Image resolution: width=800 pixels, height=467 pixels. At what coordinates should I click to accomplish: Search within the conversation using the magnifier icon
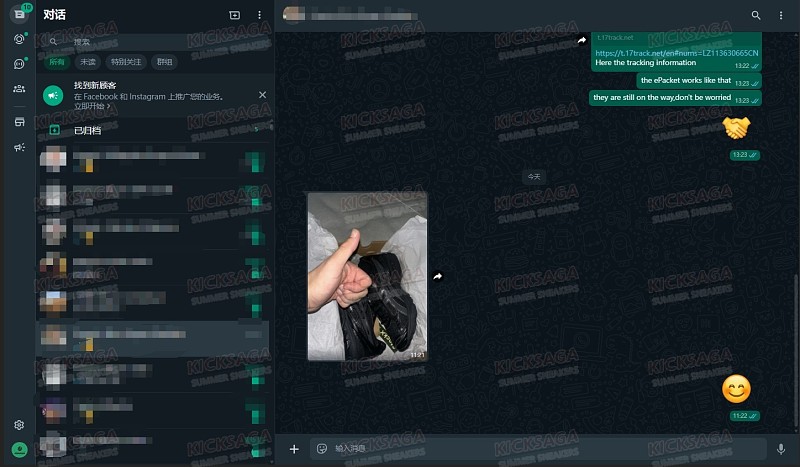(756, 15)
